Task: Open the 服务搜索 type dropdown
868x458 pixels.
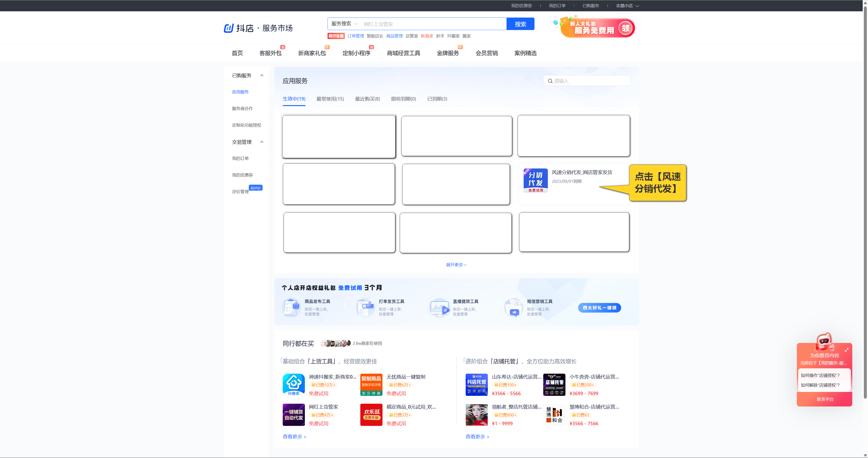Action: tap(344, 24)
